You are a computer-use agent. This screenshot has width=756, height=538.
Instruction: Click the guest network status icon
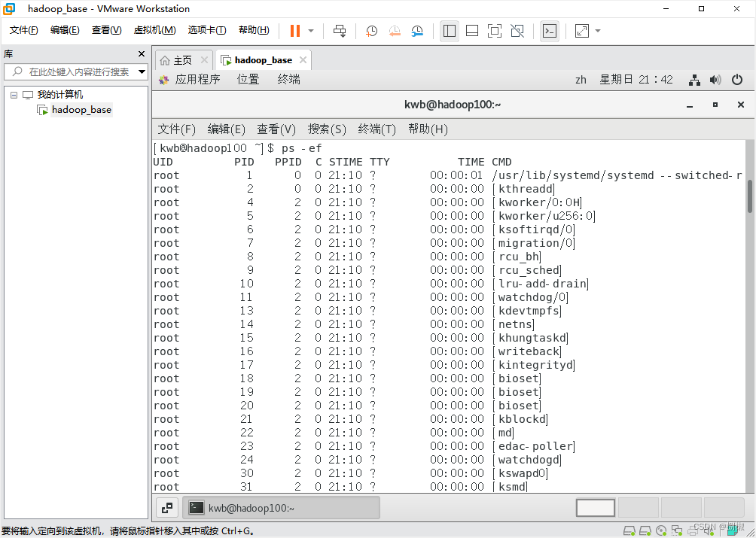(694, 80)
